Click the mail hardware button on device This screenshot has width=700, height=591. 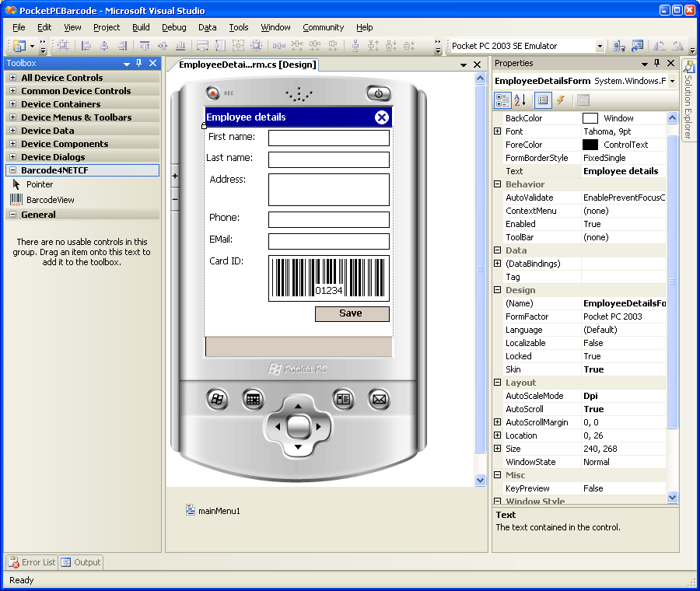(379, 400)
